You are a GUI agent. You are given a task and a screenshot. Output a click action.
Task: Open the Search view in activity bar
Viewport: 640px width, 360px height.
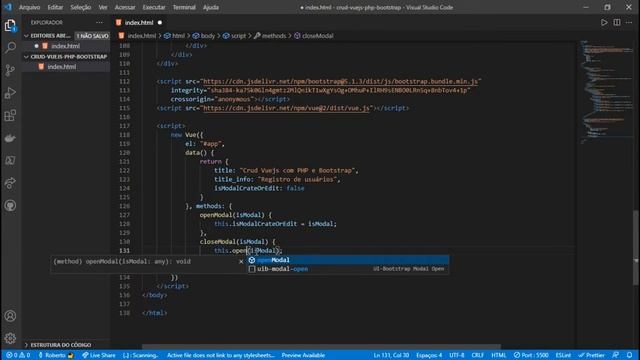[10, 48]
